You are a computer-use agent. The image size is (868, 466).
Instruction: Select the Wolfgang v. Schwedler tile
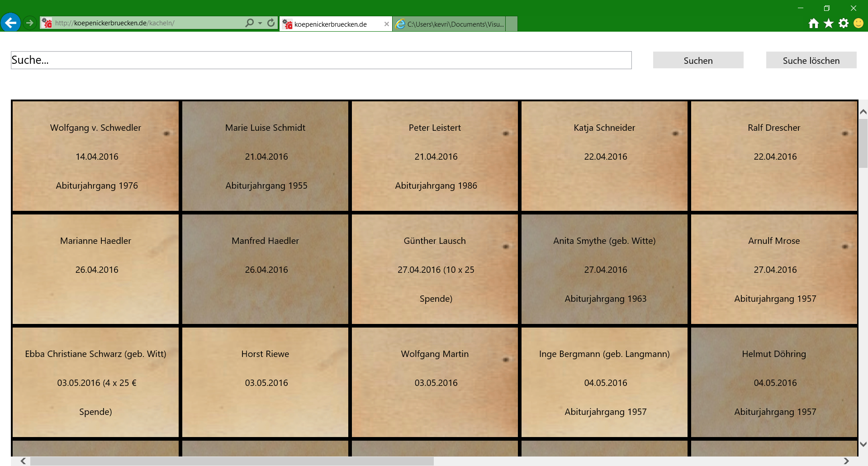pyautogui.click(x=95, y=156)
